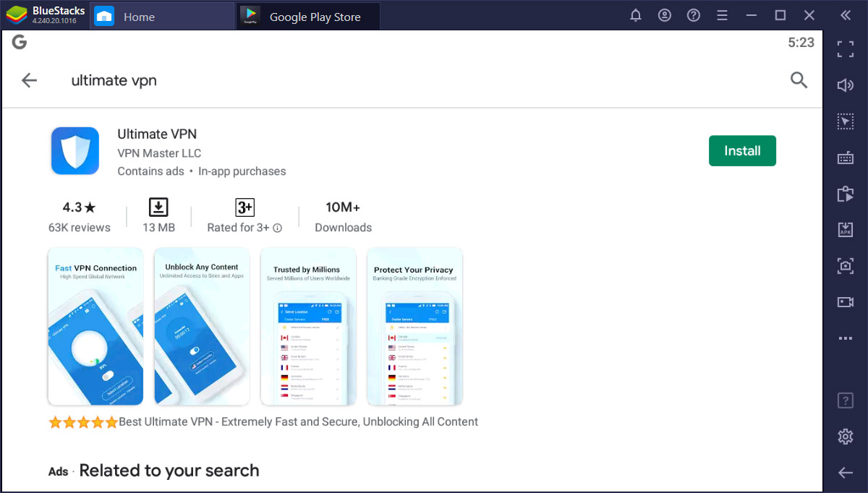Open the BlueStacks help question mark icon

693,16
